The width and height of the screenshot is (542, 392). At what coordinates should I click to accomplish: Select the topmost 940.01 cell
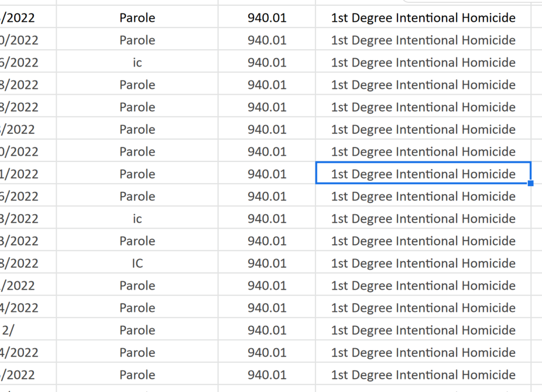click(x=267, y=18)
